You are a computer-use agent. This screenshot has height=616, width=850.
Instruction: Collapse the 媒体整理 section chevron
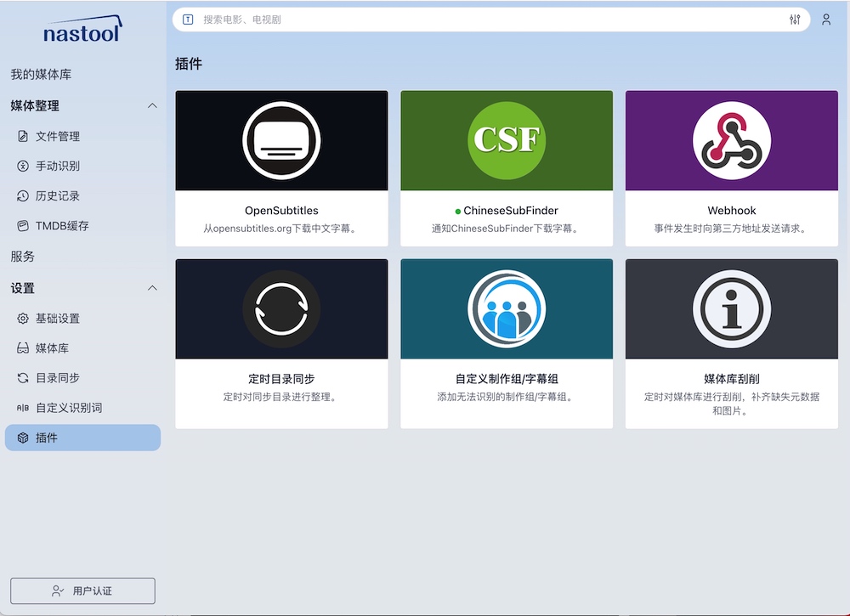coord(152,105)
